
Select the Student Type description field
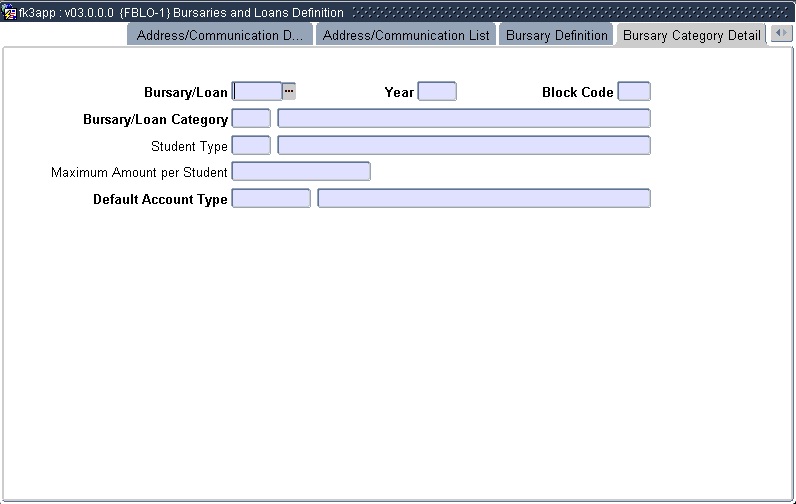[x=463, y=145]
